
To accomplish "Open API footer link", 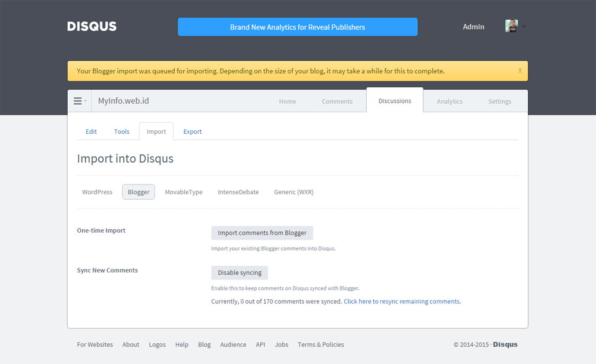I will (x=260, y=345).
